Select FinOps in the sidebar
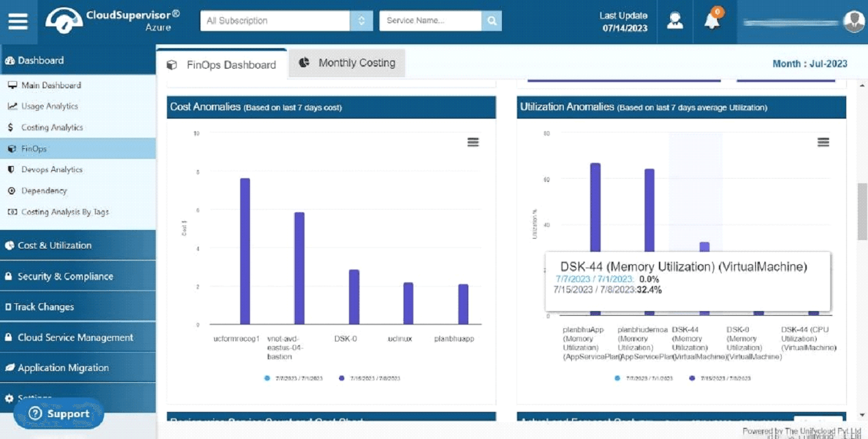 coord(78,148)
